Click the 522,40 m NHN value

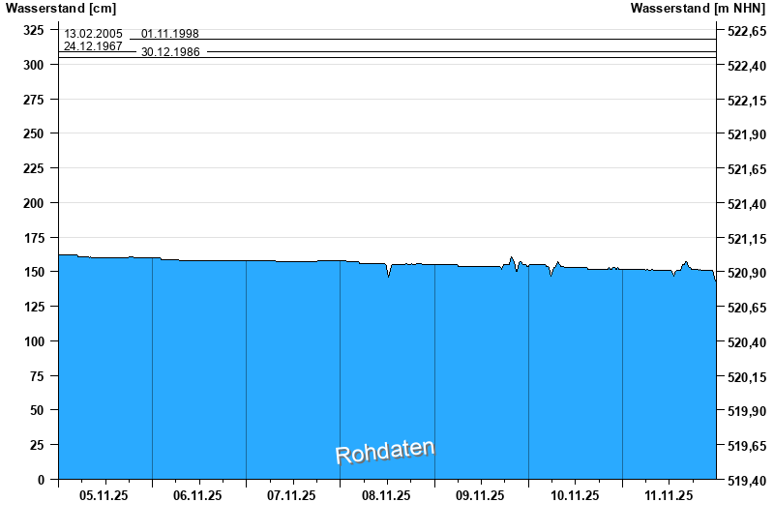(x=747, y=66)
